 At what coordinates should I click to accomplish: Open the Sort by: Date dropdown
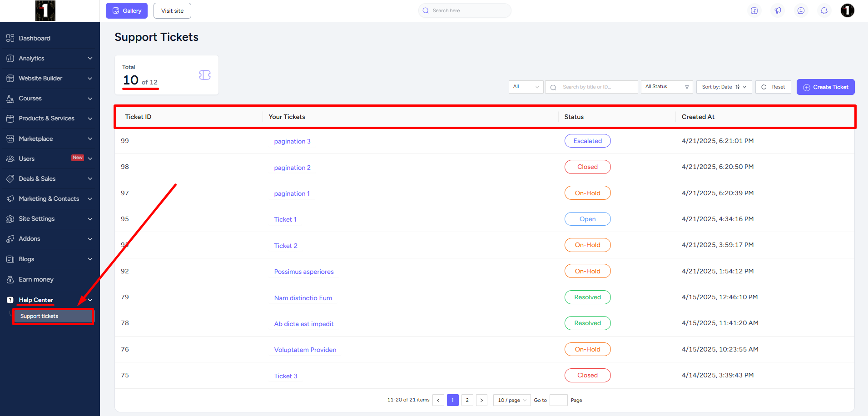pos(724,87)
